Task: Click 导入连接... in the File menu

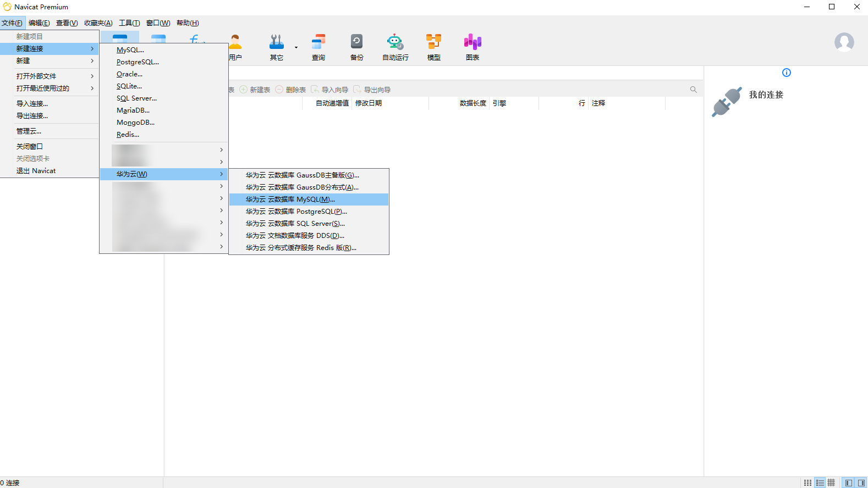Action: 32,104
